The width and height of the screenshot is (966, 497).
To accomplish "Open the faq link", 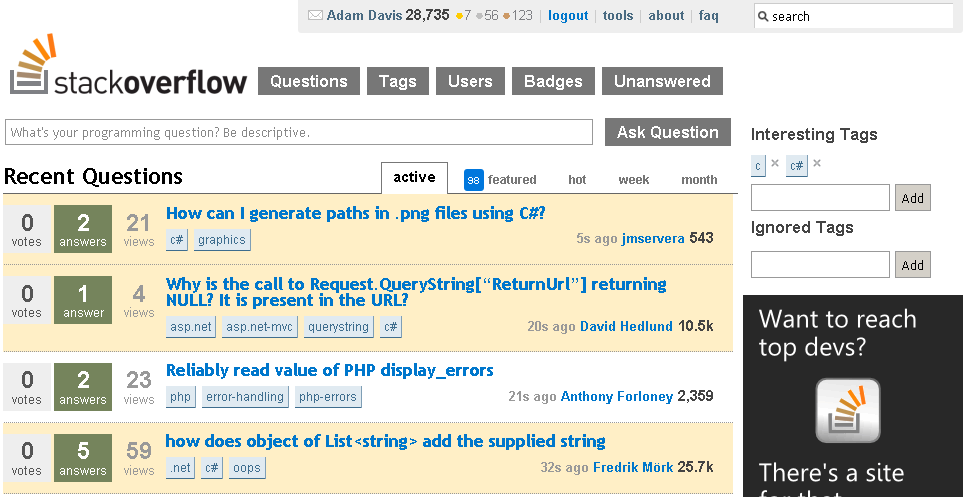I will (708, 15).
